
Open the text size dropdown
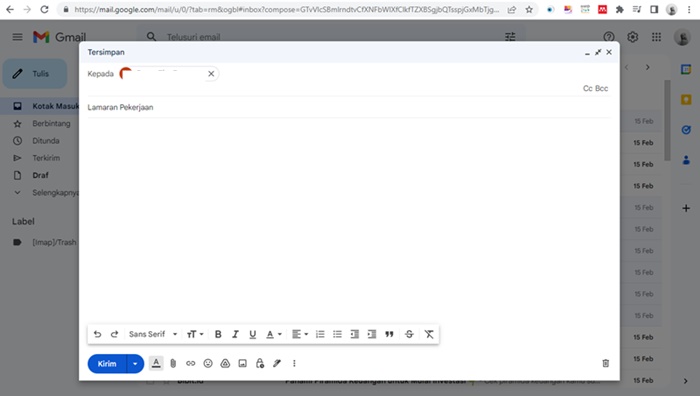coord(195,334)
